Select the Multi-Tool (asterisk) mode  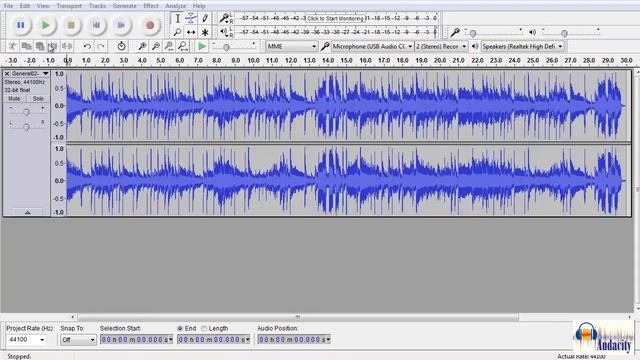coord(205,32)
